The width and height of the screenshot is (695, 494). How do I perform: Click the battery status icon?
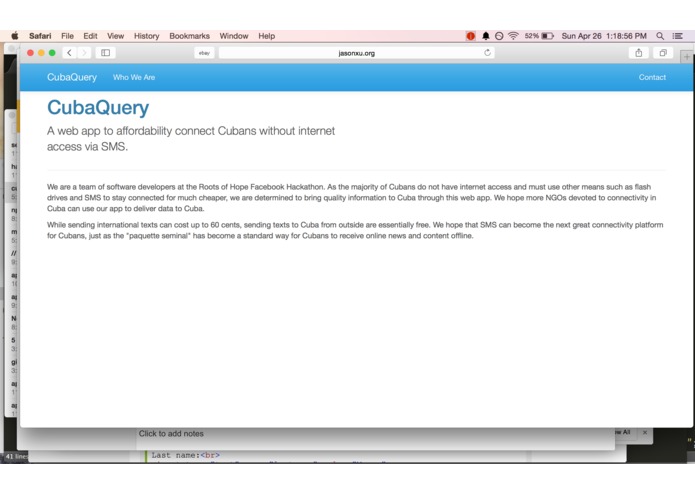pos(548,36)
